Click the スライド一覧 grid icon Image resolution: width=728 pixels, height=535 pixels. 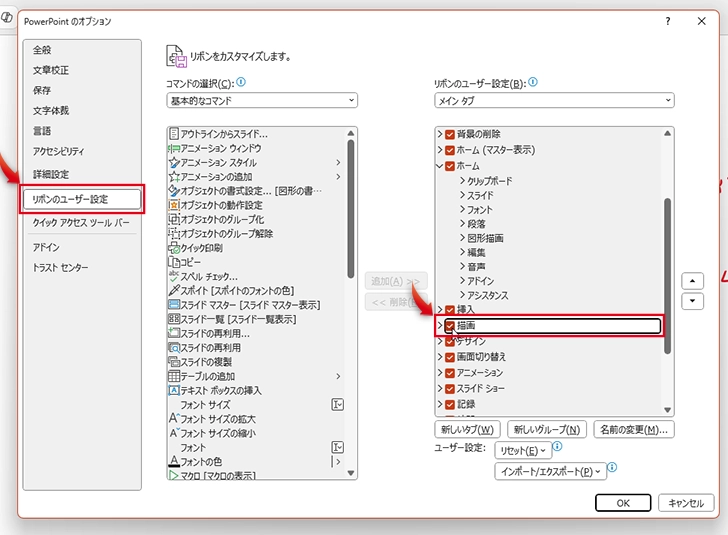(x=174, y=319)
